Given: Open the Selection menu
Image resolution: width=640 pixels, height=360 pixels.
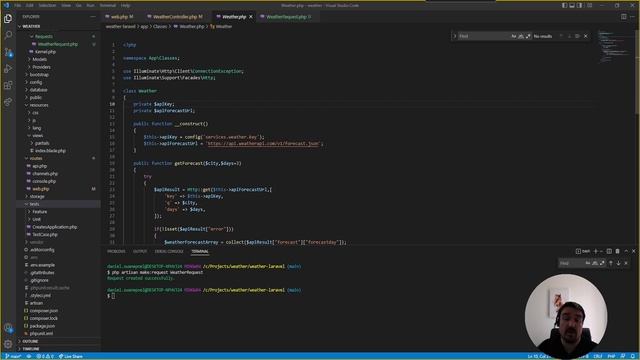Looking at the screenshot, I should pos(47,5).
